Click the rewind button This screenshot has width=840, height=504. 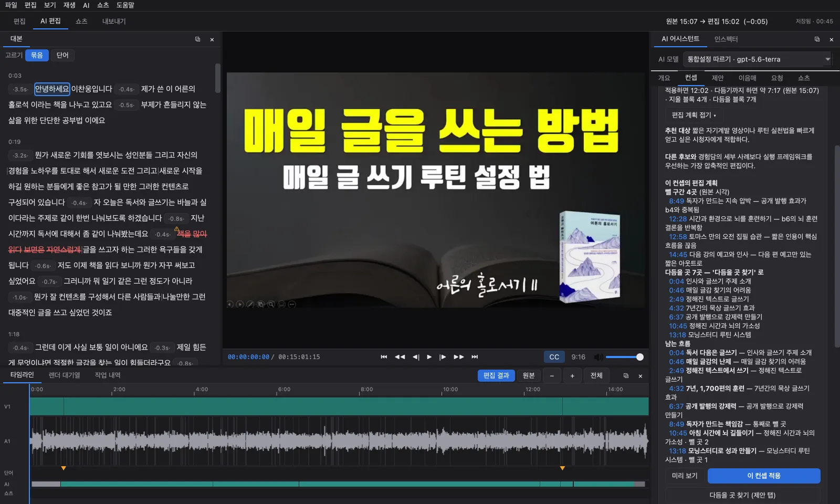click(x=400, y=357)
